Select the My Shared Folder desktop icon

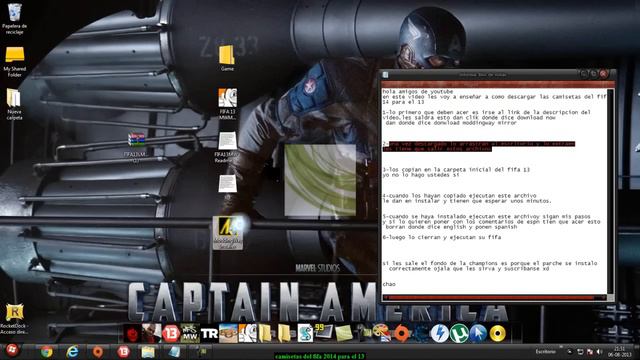point(15,61)
